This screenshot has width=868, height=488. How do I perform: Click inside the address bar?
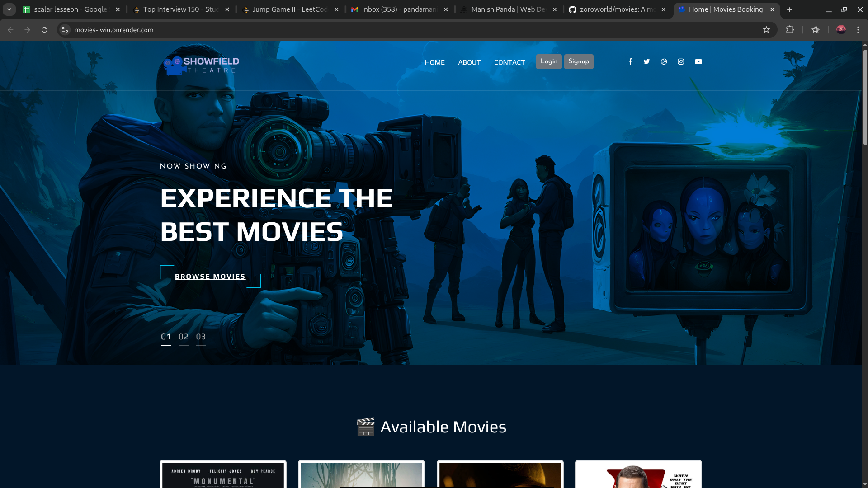(x=181, y=30)
